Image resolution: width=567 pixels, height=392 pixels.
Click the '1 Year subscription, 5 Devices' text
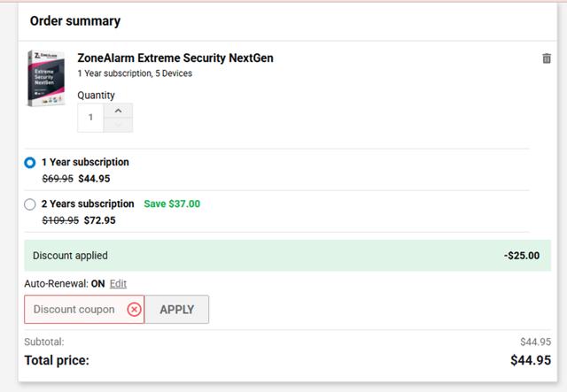point(135,73)
